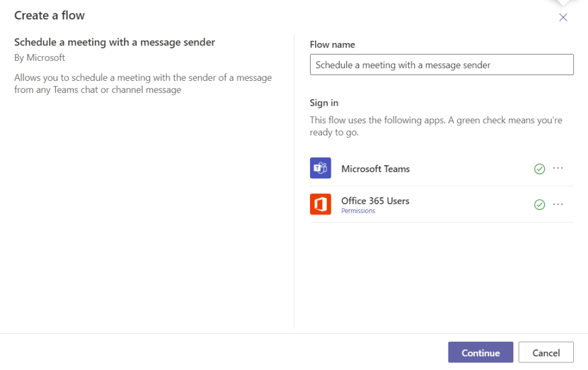Close the Create a flow dialog
This screenshot has width=588, height=370.
click(x=563, y=17)
